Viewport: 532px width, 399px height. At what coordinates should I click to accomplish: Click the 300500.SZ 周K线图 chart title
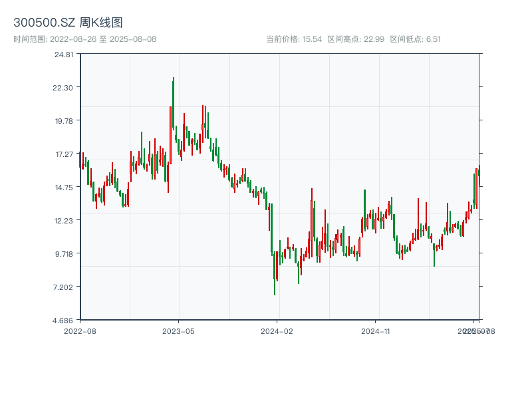point(68,23)
